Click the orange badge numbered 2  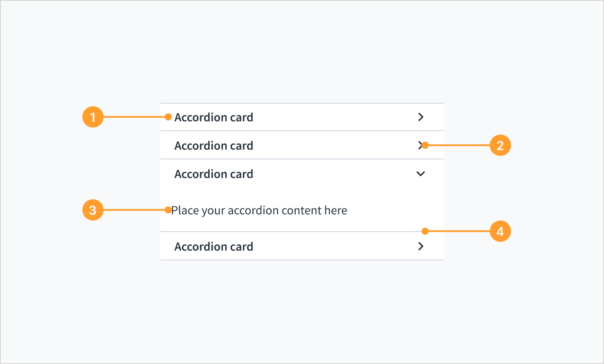point(500,145)
